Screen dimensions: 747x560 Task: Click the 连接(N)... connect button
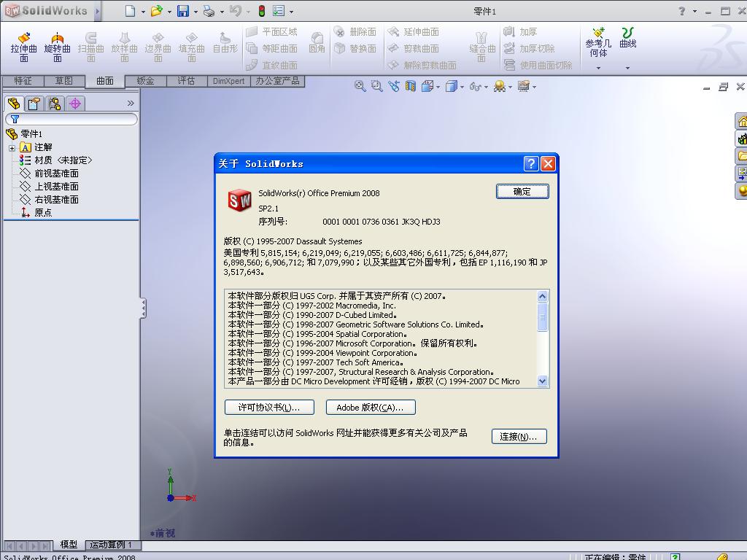coord(519,436)
